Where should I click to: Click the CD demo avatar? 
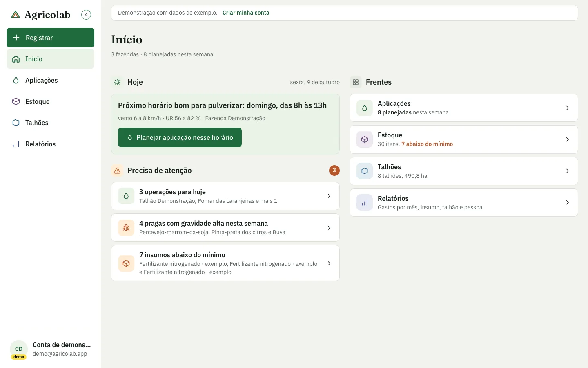(19, 350)
